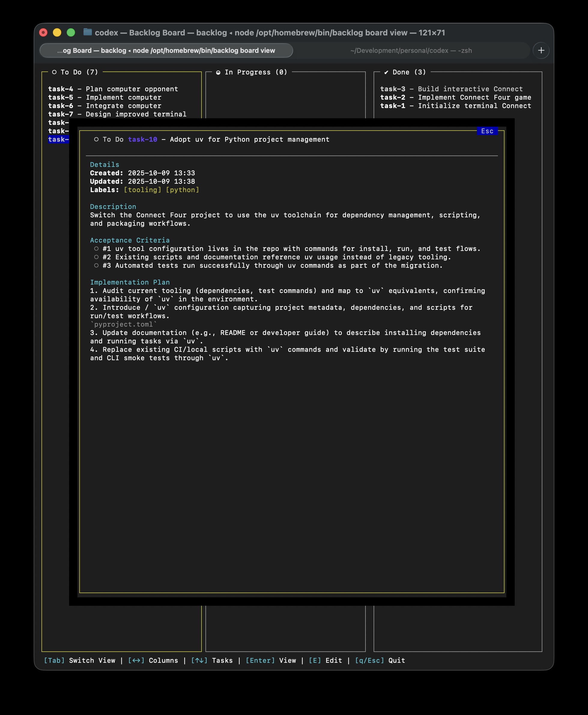The height and width of the screenshot is (715, 588).
Task: Click the folder icon in title bar
Action: pyautogui.click(x=88, y=32)
